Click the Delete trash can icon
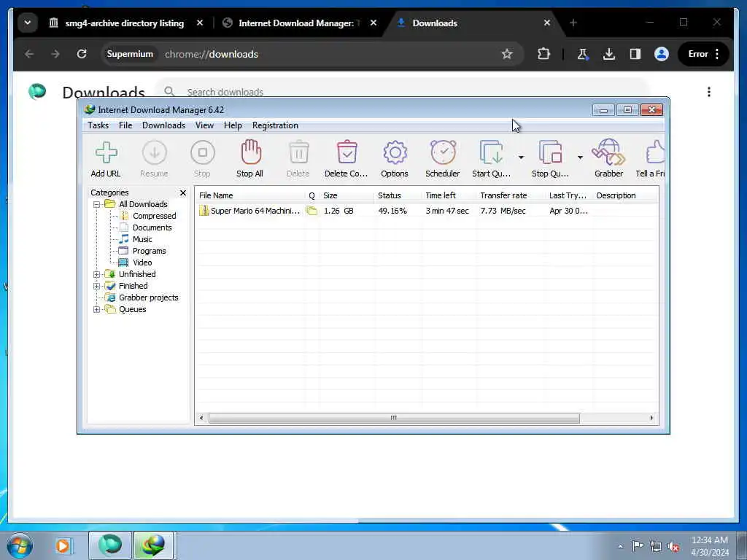Viewport: 747px width, 560px height. click(x=298, y=152)
